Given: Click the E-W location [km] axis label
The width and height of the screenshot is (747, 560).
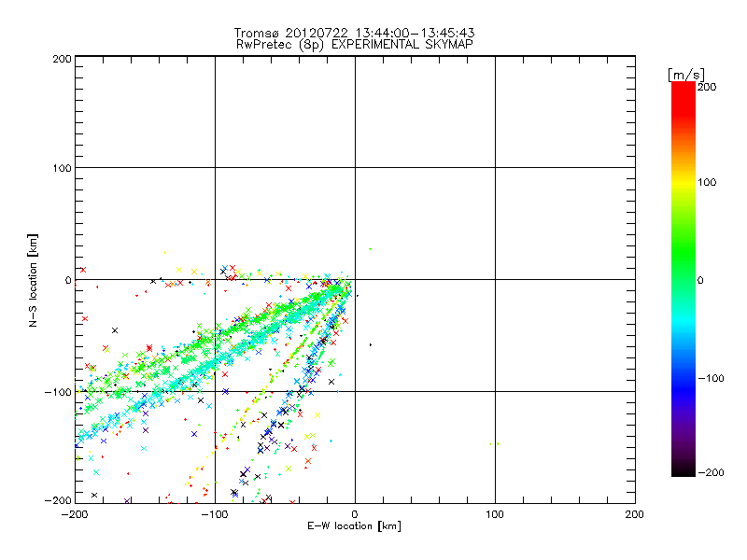Looking at the screenshot, I should [354, 526].
